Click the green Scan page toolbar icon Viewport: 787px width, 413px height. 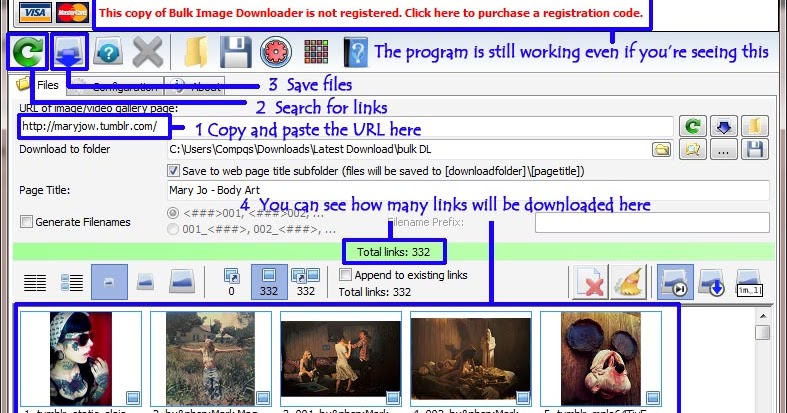tap(28, 52)
